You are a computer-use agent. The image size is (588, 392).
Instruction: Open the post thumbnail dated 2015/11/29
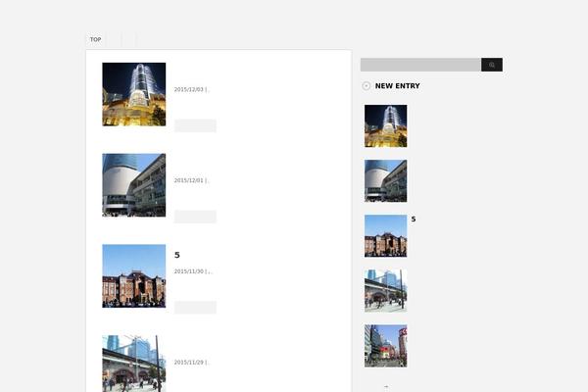click(x=134, y=364)
